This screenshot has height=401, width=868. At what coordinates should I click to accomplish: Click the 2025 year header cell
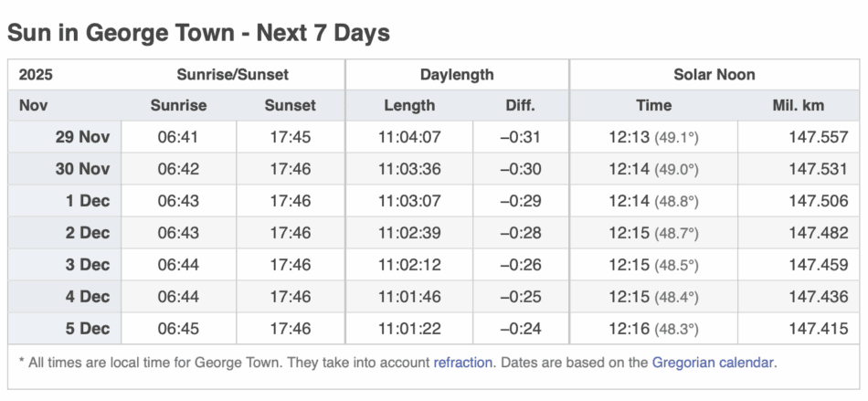36,75
